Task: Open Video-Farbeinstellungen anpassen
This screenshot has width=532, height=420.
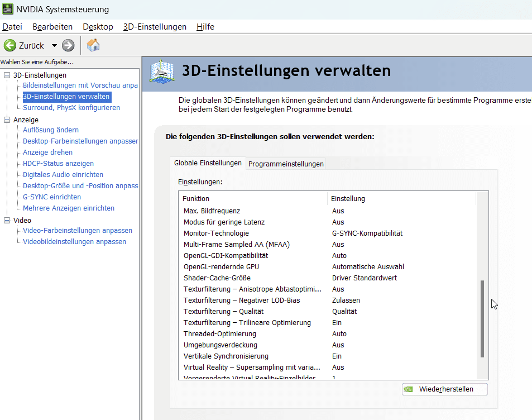Action: pyautogui.click(x=78, y=231)
